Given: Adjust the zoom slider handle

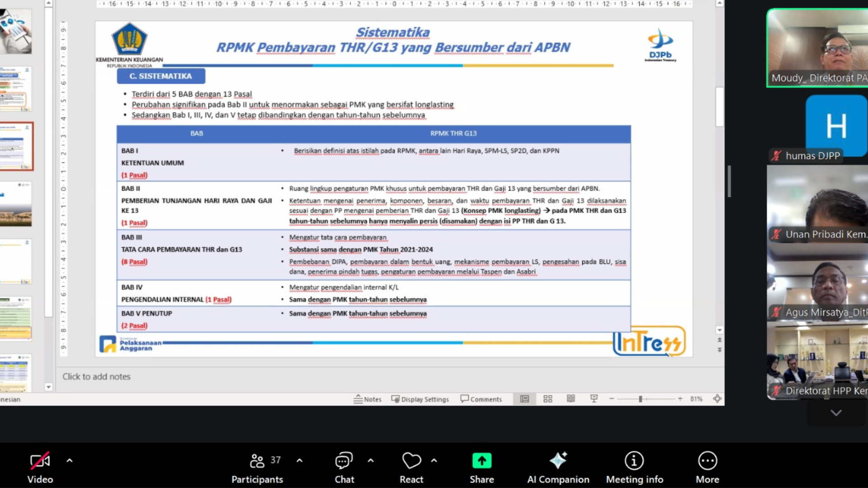Looking at the screenshot, I should coord(640,399).
